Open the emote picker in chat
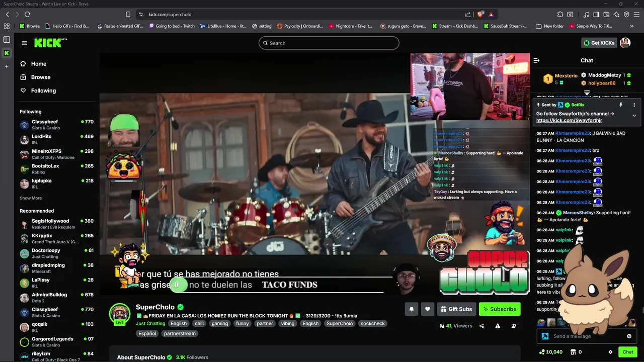This screenshot has height=362, width=644. [x=629, y=336]
